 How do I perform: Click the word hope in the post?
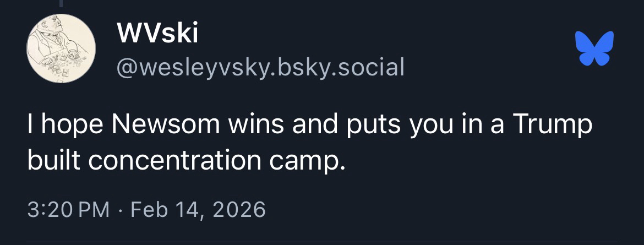(x=71, y=126)
